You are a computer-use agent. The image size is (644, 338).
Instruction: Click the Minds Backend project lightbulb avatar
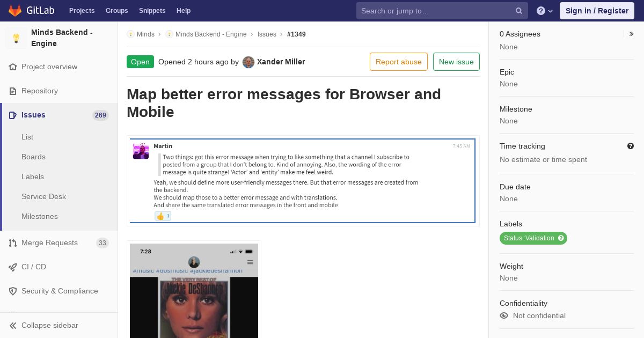click(x=16, y=38)
